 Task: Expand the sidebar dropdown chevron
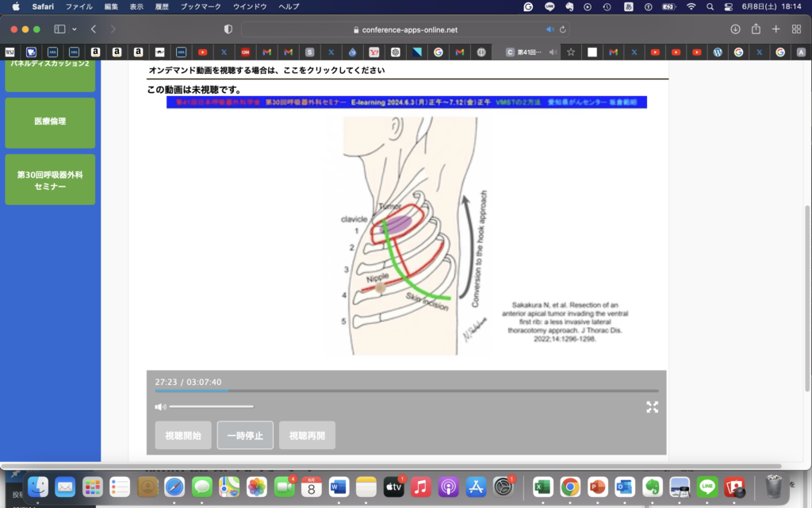tap(75, 29)
